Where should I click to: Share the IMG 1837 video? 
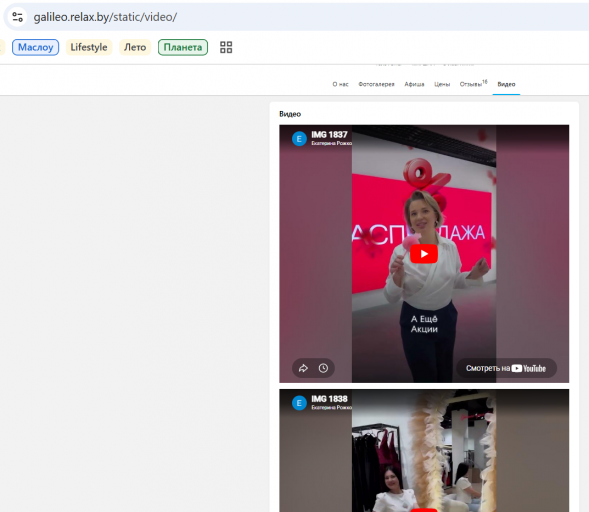coord(303,368)
